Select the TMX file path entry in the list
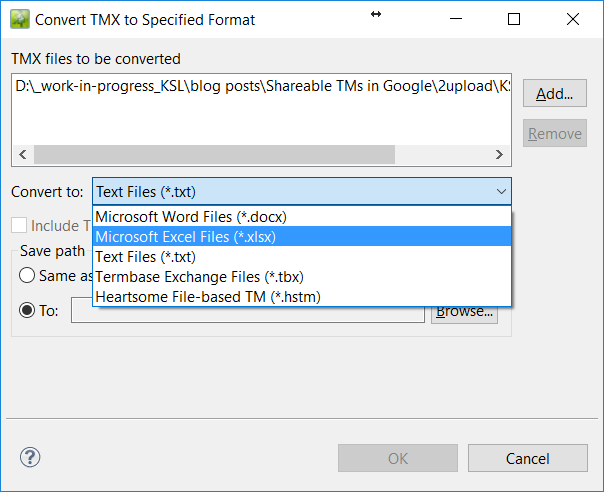604x492 pixels. tap(262, 86)
